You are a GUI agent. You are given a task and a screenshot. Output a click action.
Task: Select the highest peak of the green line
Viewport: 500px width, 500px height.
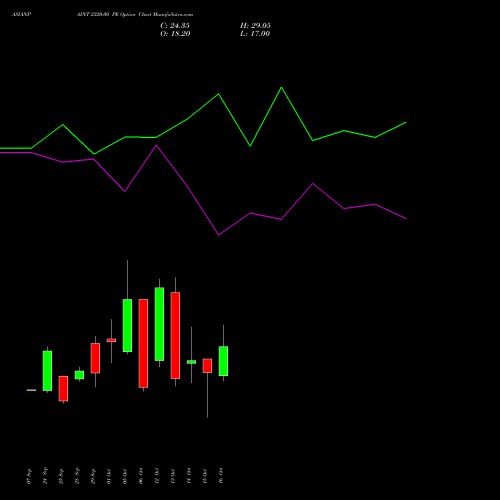pos(281,87)
